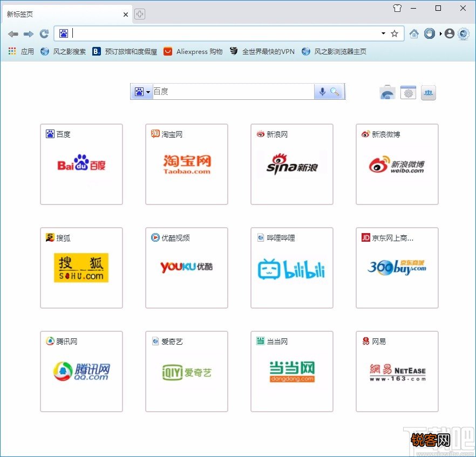This screenshot has width=476, height=457.
Task: Bookmark this page with the star icon
Action: [x=395, y=33]
